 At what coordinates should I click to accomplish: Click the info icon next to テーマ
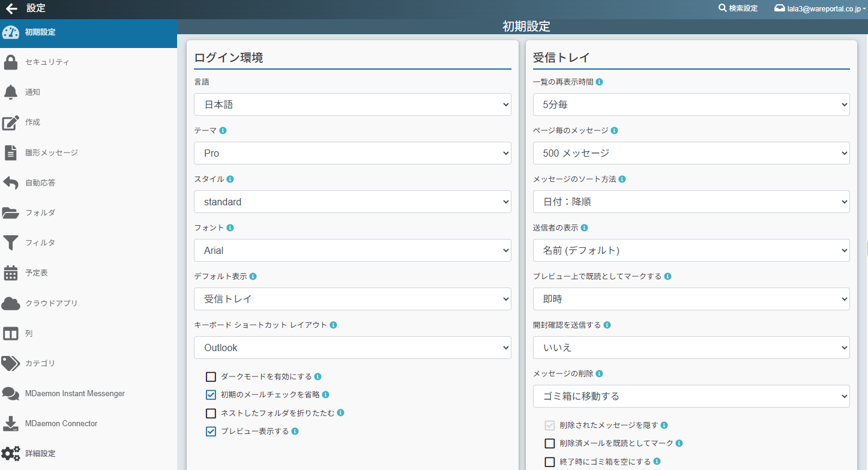[223, 130]
